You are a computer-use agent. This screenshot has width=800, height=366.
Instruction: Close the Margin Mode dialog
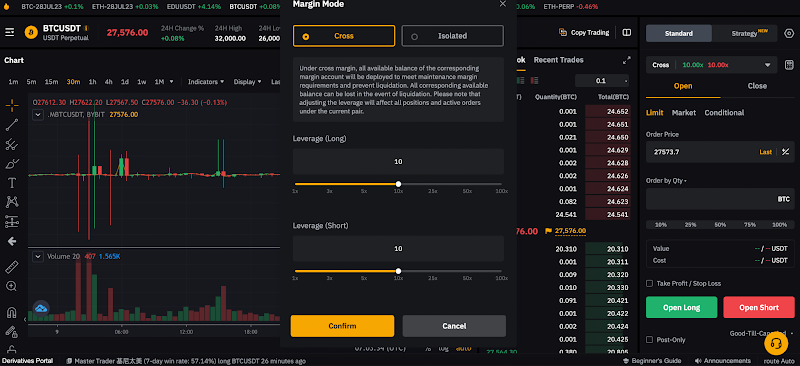503,4
